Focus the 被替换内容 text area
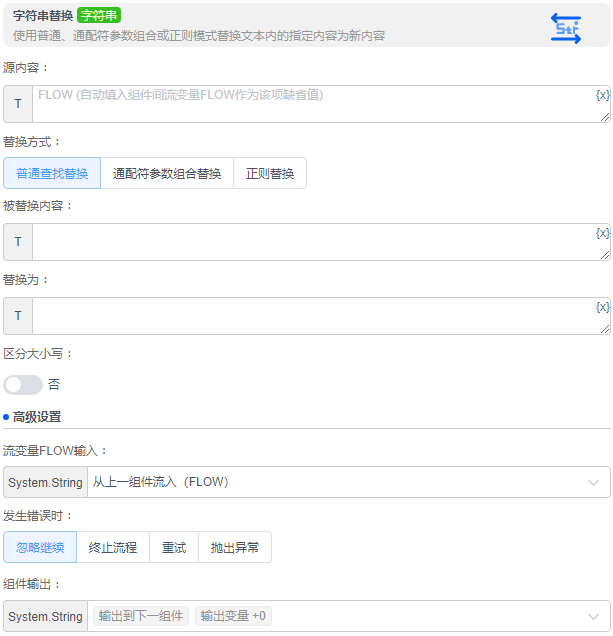This screenshot has width=613, height=636. [x=321, y=242]
